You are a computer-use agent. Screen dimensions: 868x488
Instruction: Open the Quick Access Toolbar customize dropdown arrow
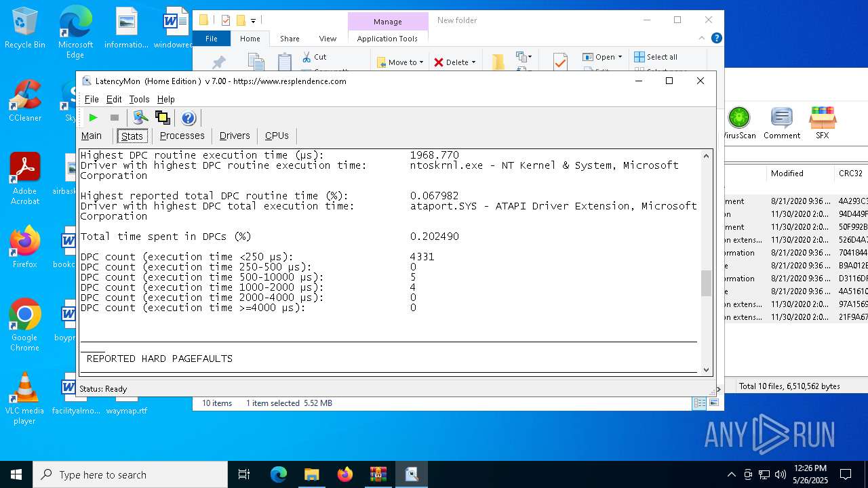point(253,20)
